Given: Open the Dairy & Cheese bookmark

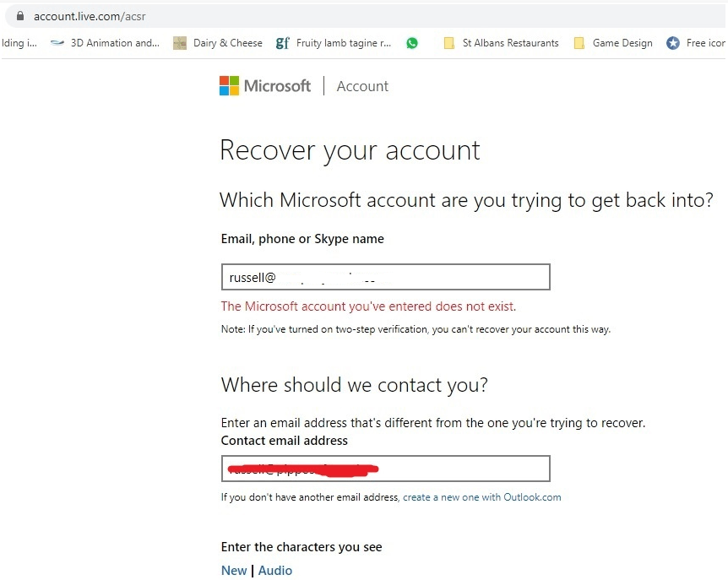Looking at the screenshot, I should [x=218, y=43].
